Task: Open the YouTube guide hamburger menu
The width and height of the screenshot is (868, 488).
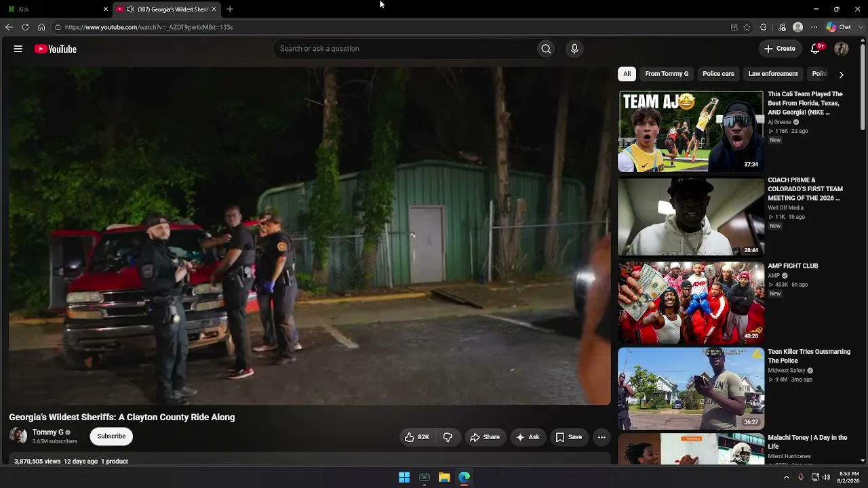Action: pyautogui.click(x=18, y=49)
